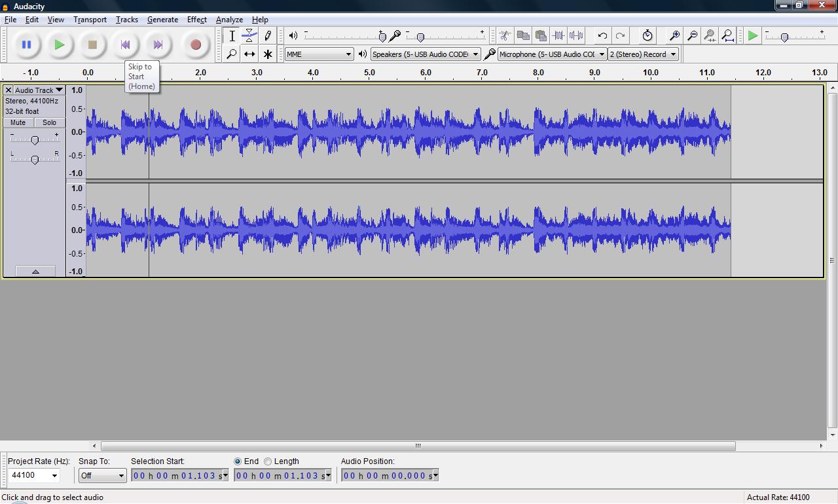Open Audio Position time format dropdown arrow

pos(435,476)
